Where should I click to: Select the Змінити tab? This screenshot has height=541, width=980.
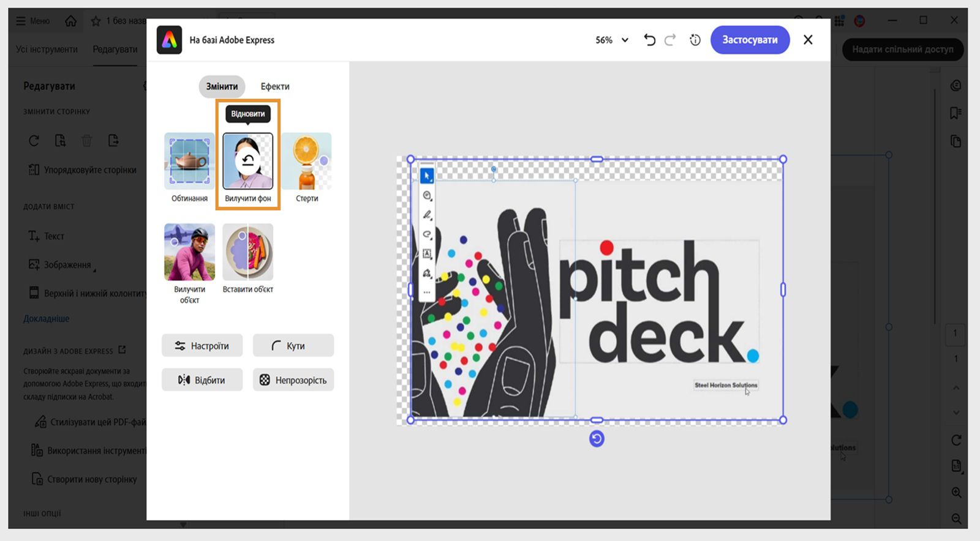[x=222, y=86]
